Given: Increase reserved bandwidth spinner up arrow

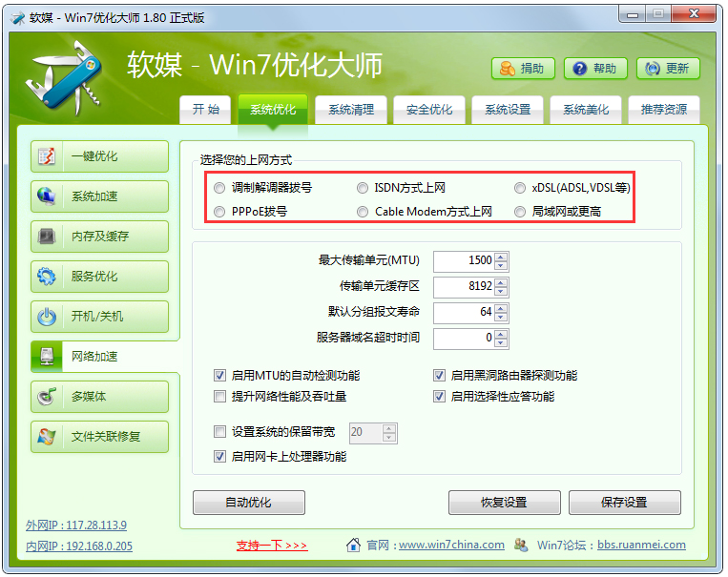Looking at the screenshot, I should point(389,428).
